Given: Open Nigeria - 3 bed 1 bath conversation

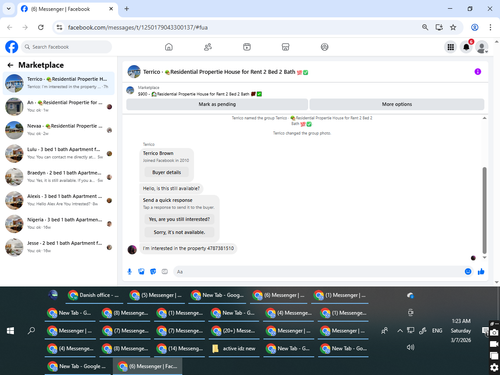Looking at the screenshot, I should pyautogui.click(x=59, y=224).
